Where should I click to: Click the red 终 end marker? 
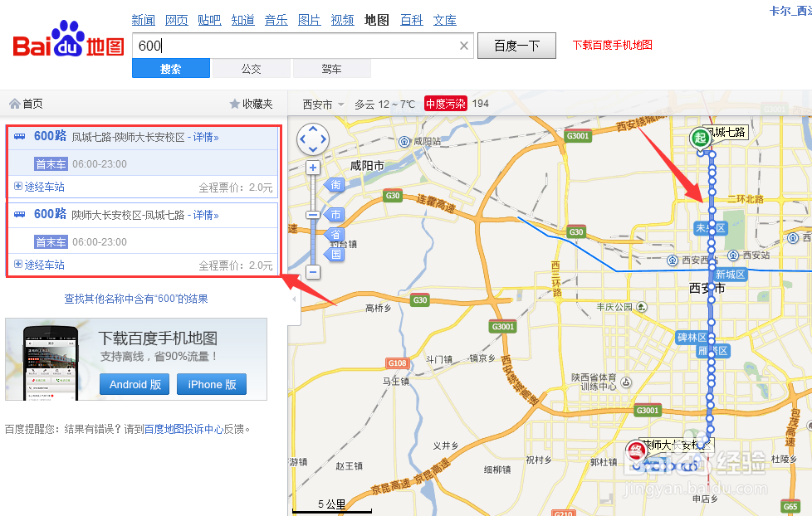(x=635, y=450)
